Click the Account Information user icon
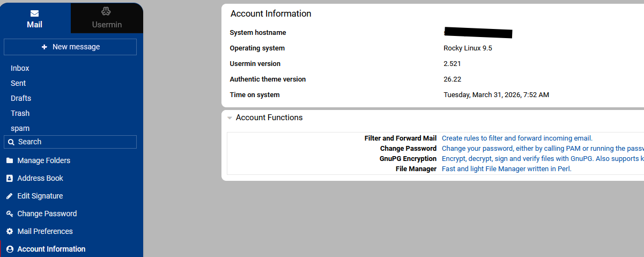Image resolution: width=644 pixels, height=257 pixels. pyautogui.click(x=9, y=249)
